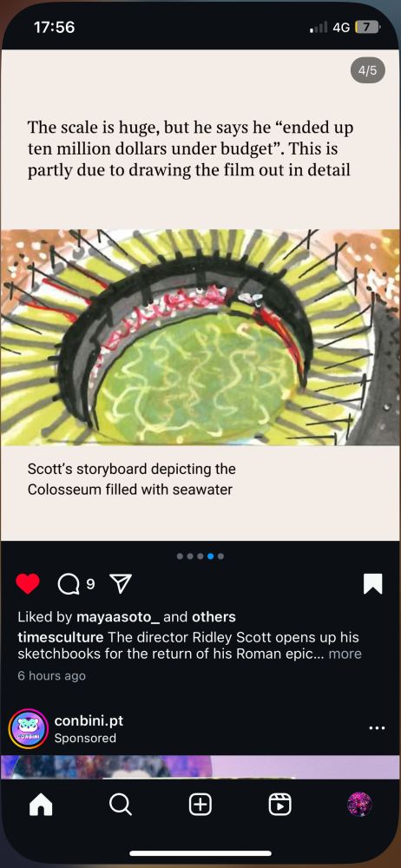Open comments via speech bubble icon
Screen dimensions: 401x868
(69, 584)
